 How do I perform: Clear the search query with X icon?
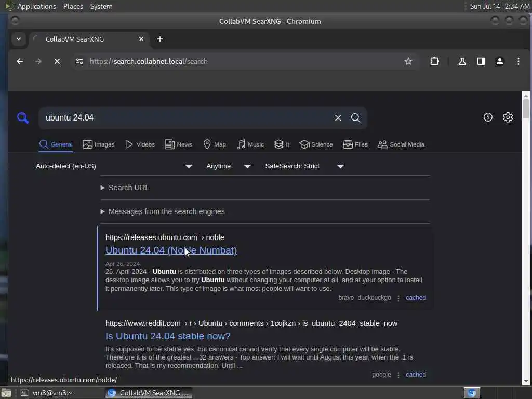(x=338, y=118)
